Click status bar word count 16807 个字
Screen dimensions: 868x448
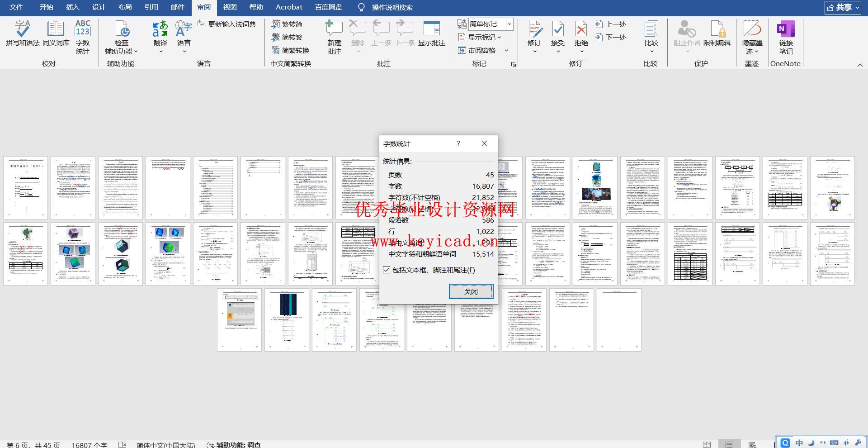tap(89, 445)
